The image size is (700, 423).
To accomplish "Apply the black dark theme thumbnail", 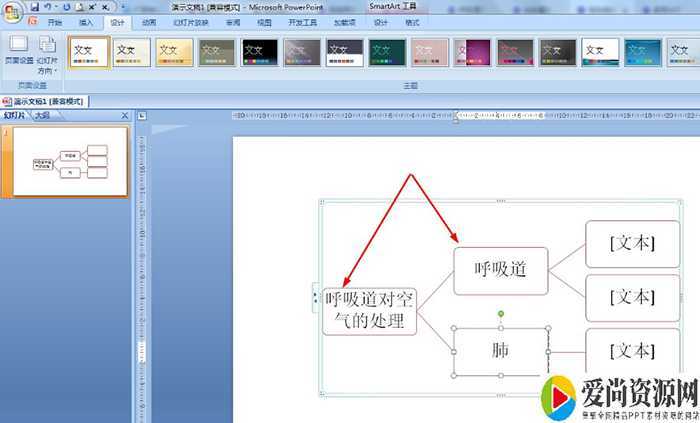I will (260, 52).
